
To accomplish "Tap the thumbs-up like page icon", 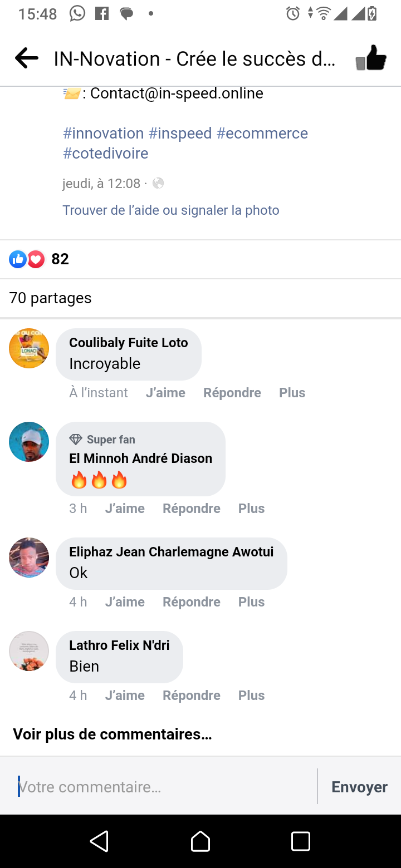I will (371, 58).
